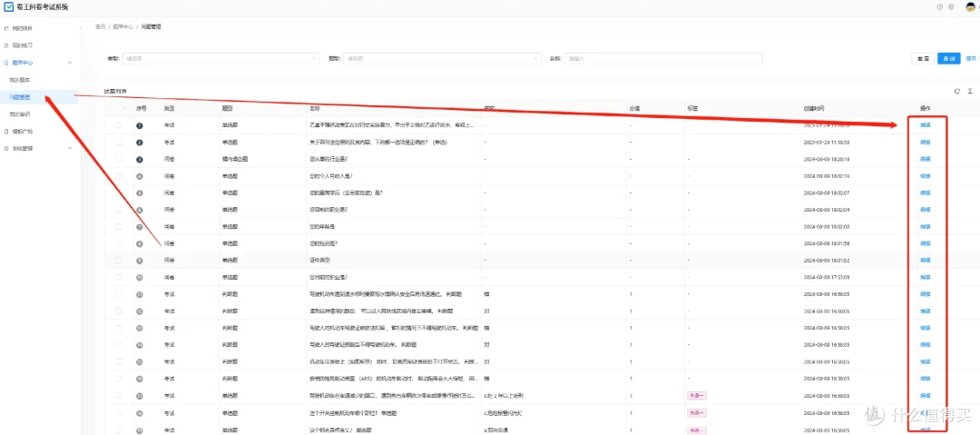Click the 题型 column header in table

coord(227,109)
